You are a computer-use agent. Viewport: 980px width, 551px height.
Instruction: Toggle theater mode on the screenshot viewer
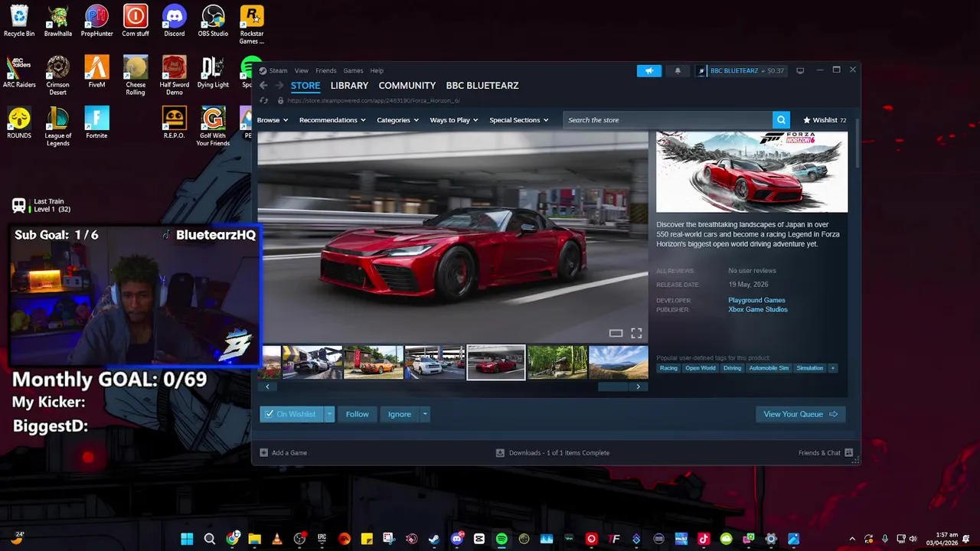(616, 333)
